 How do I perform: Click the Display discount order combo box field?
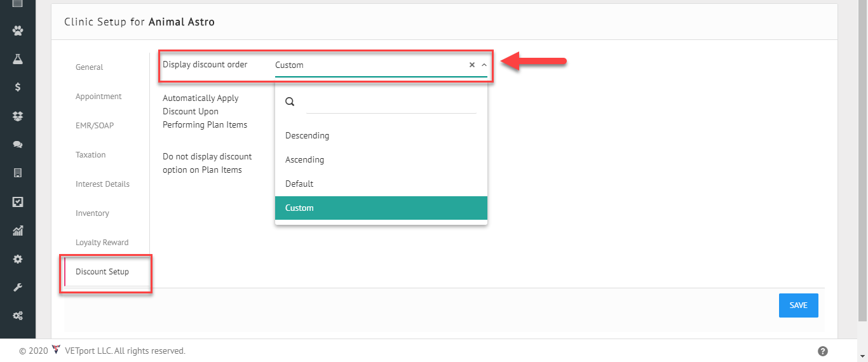pyautogui.click(x=381, y=65)
